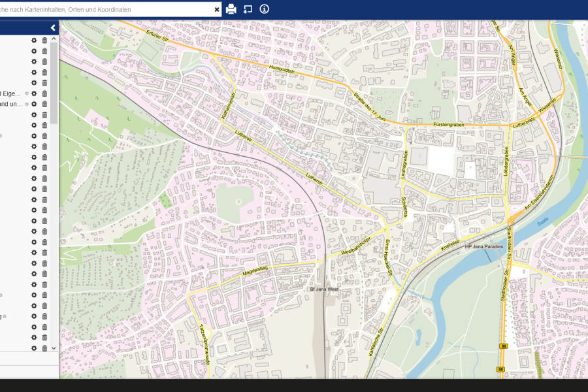Click the 'Katharinenstr.' street label
The image size is (588, 392).
coord(229,105)
